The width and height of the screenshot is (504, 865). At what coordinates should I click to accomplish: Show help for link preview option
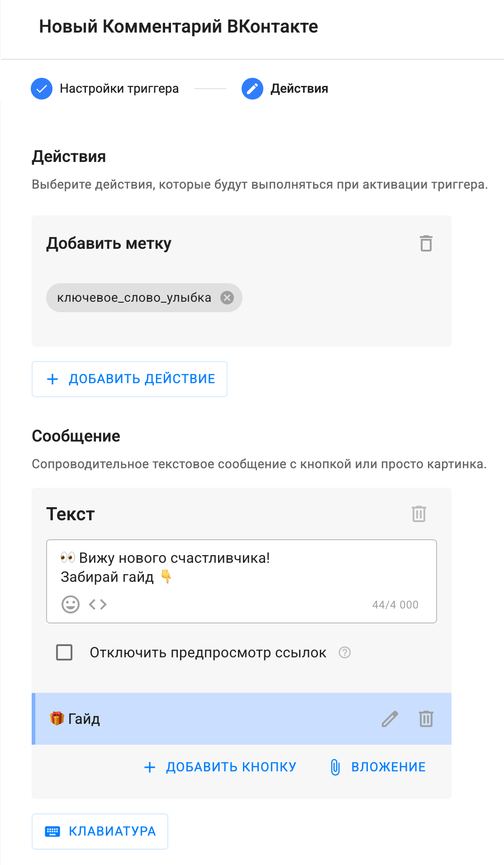pyautogui.click(x=345, y=652)
